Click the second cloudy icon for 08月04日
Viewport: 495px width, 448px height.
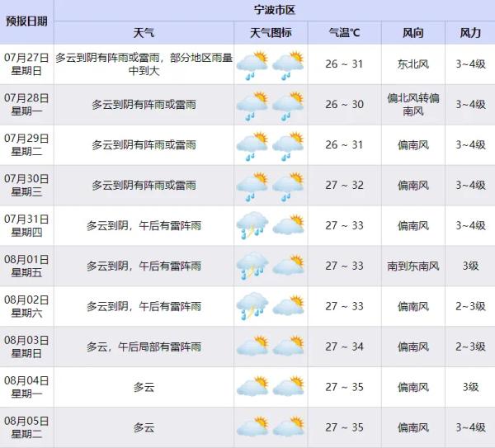coord(288,386)
